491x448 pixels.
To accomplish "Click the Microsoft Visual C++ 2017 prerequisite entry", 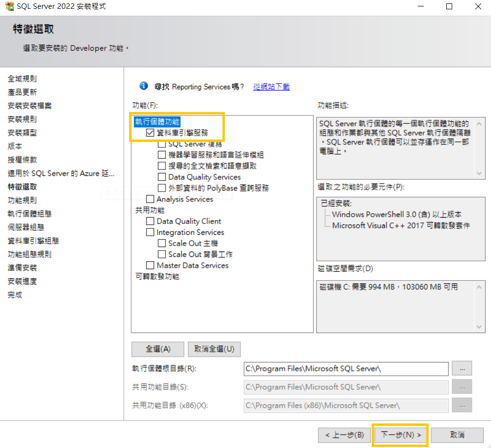I will pyautogui.click(x=401, y=225).
